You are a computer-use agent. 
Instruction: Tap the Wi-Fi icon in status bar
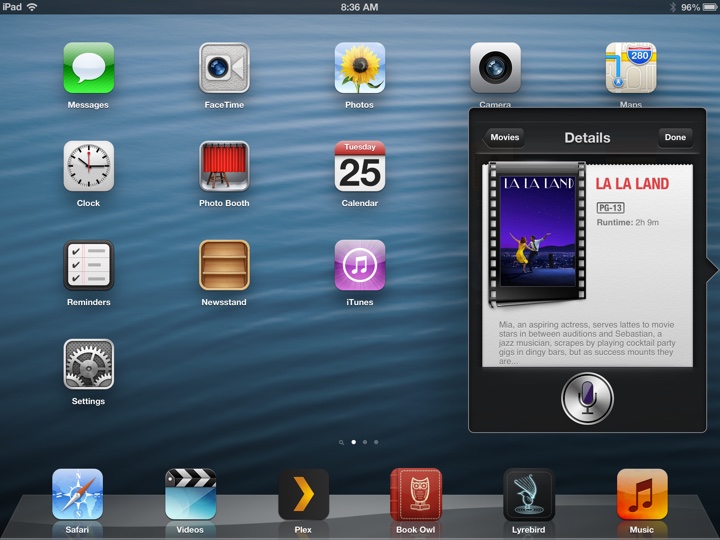(x=32, y=7)
